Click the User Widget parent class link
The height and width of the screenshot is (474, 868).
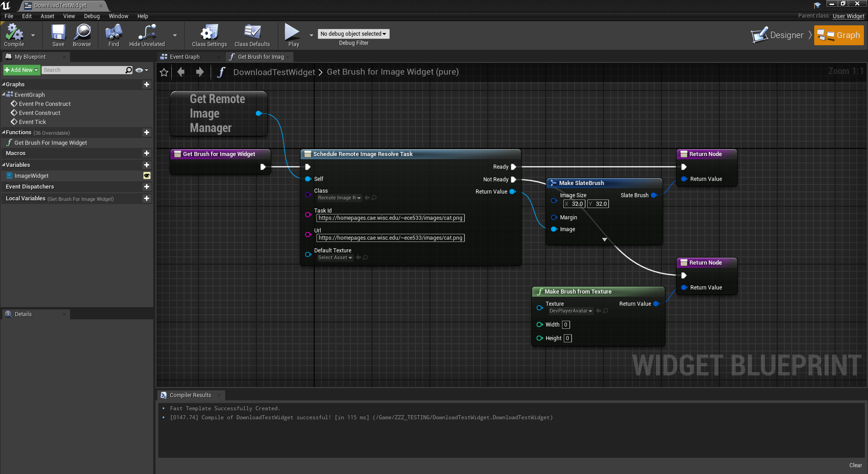pos(849,16)
